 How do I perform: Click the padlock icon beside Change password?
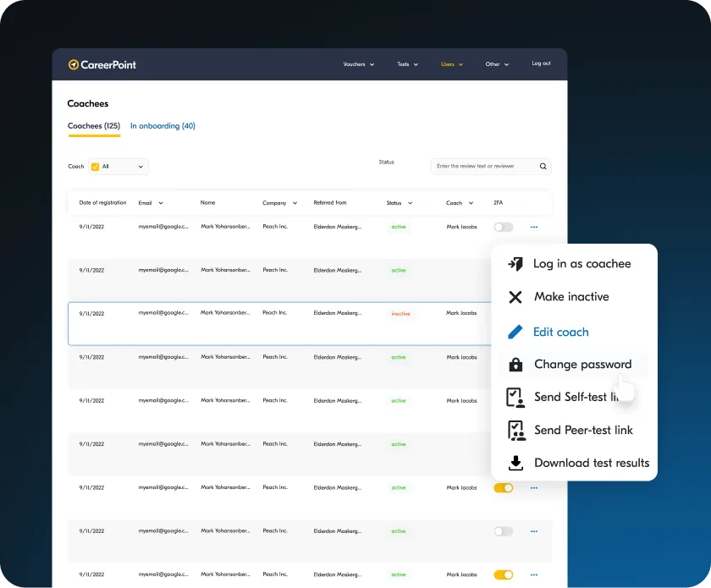(x=515, y=364)
